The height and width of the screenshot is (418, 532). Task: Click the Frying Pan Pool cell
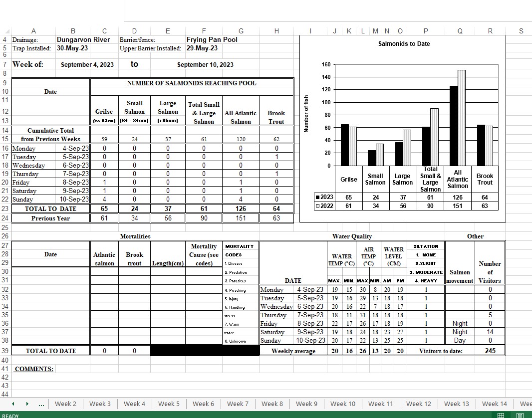click(212, 40)
